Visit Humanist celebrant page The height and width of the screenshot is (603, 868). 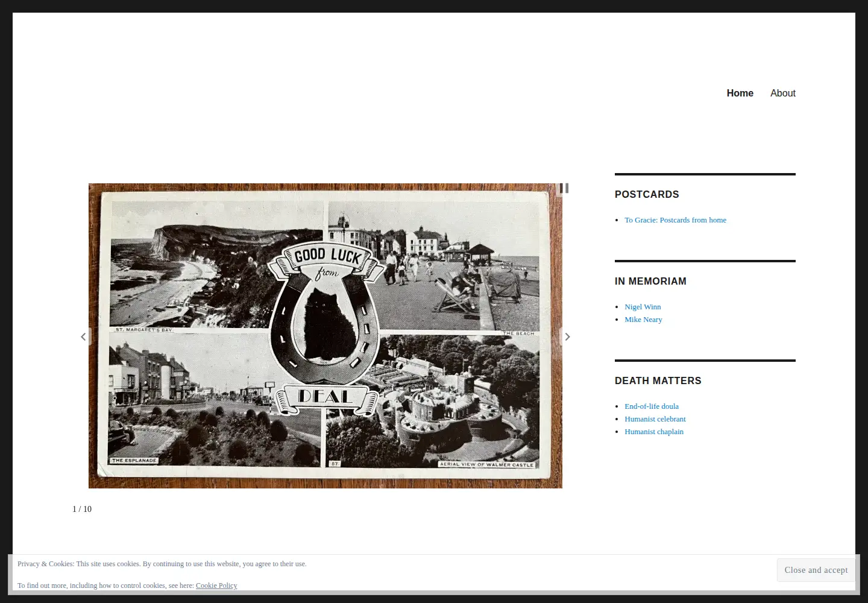(x=655, y=419)
